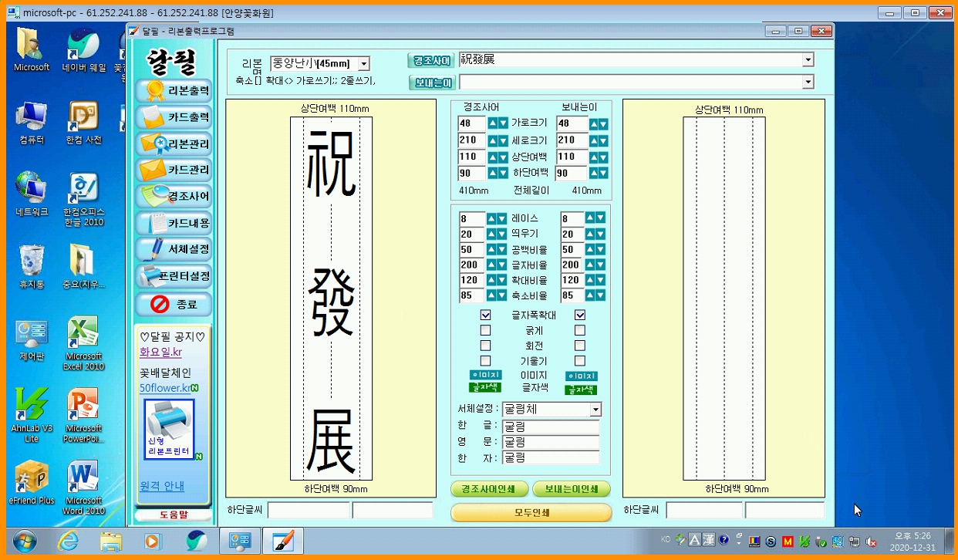Enable the left 굵게 bold checkbox
This screenshot has width=958, height=560.
(x=485, y=330)
